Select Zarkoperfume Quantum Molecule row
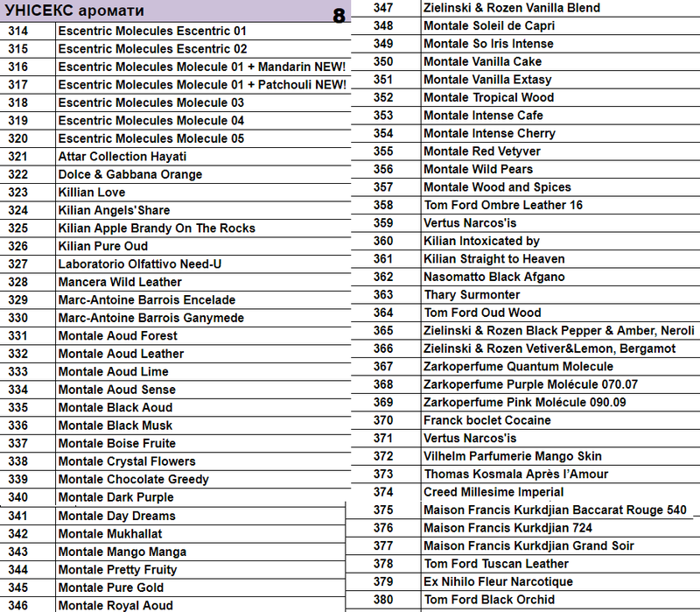 coord(518,366)
